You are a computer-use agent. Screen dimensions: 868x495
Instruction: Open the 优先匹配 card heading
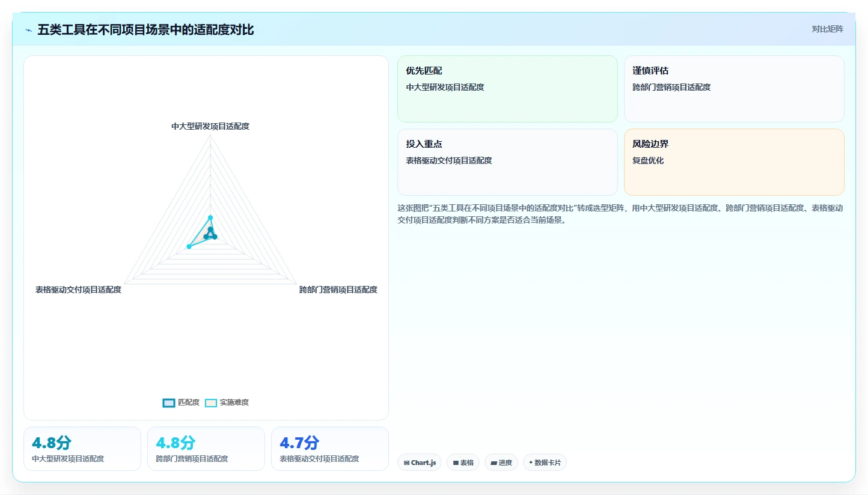(424, 71)
